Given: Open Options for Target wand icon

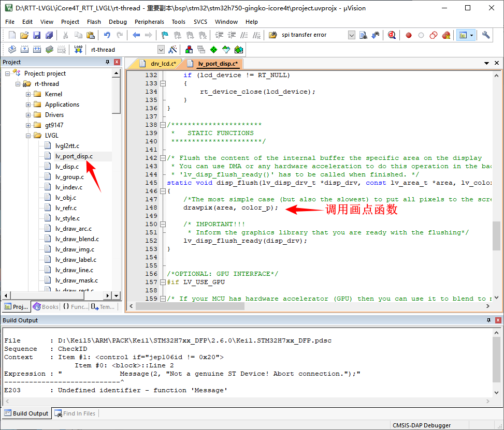Looking at the screenshot, I should click(173, 50).
